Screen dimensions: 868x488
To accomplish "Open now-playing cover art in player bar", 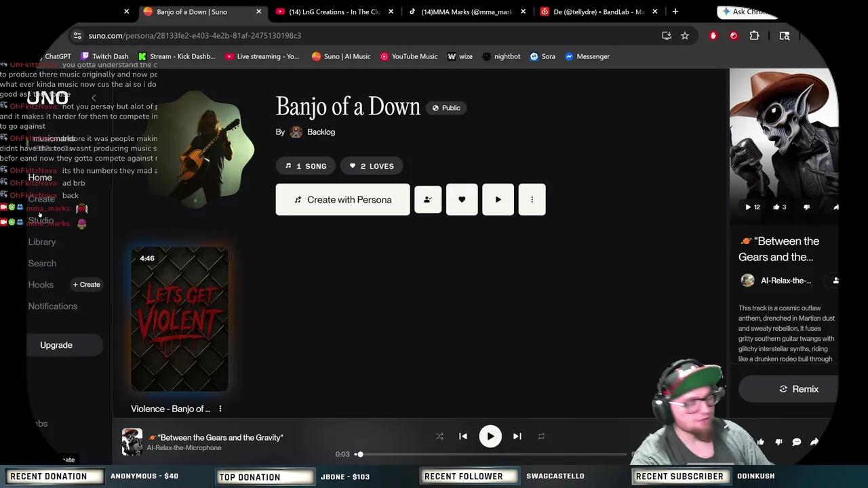I will [x=132, y=442].
